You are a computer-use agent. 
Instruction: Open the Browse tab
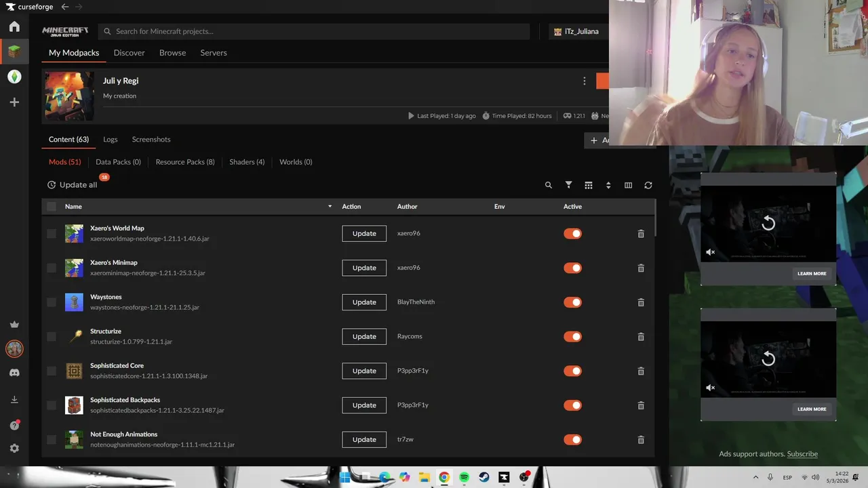[x=173, y=53]
